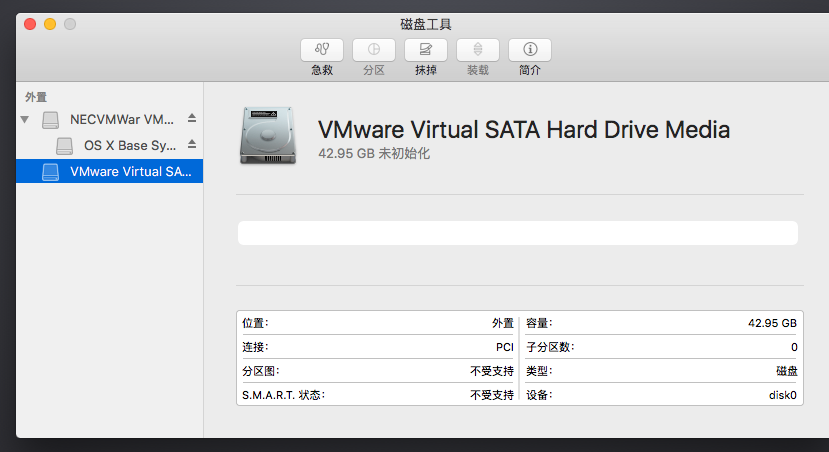Click the red close window button
Image resolution: width=829 pixels, height=452 pixels.
click(29, 24)
